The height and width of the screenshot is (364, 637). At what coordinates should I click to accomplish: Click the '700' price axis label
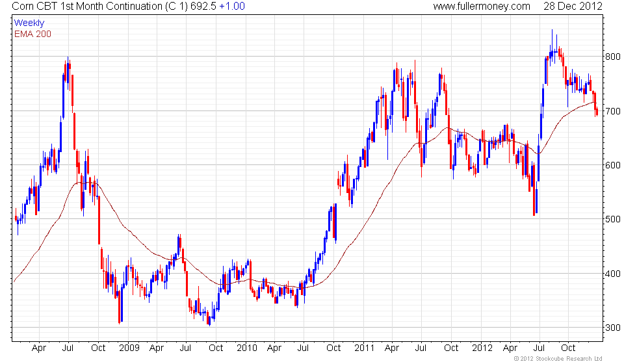(612, 111)
